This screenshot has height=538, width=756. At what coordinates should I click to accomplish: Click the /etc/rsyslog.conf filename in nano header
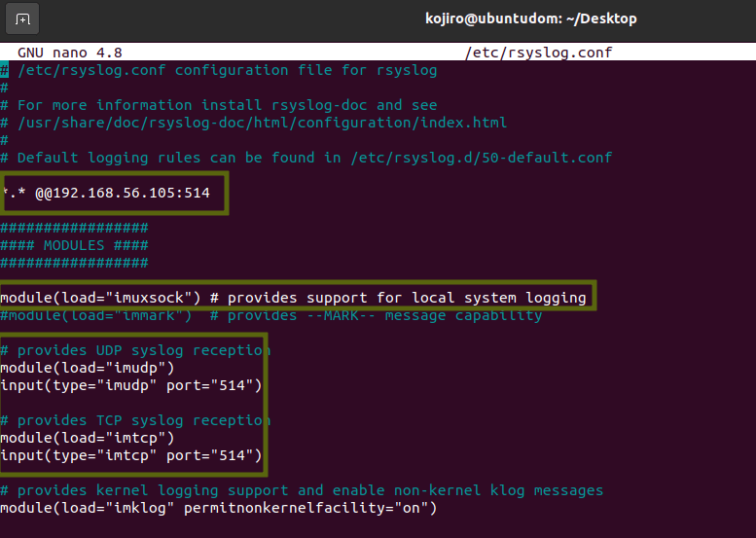click(x=538, y=53)
